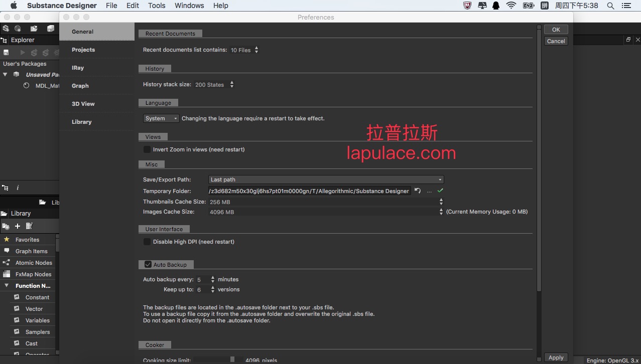Click OK button in Preferences
The width and height of the screenshot is (641, 364).
tap(556, 30)
